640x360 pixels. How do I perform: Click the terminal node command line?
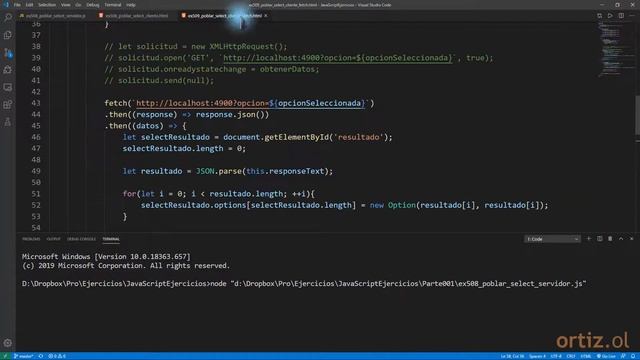(x=304, y=284)
